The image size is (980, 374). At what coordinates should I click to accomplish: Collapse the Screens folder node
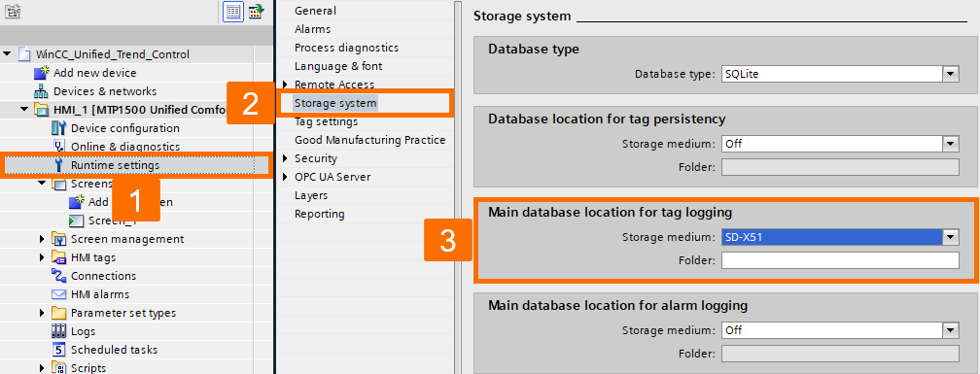42,184
